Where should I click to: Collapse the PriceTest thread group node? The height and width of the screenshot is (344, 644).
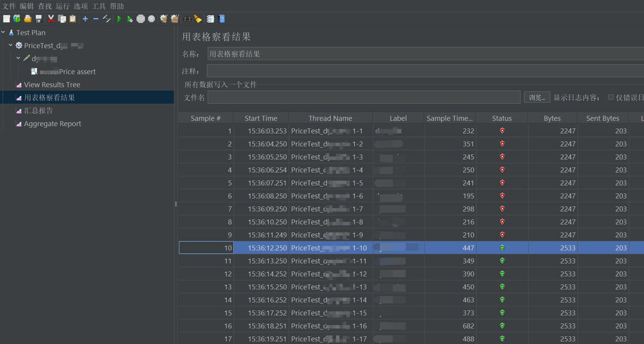click(x=11, y=45)
